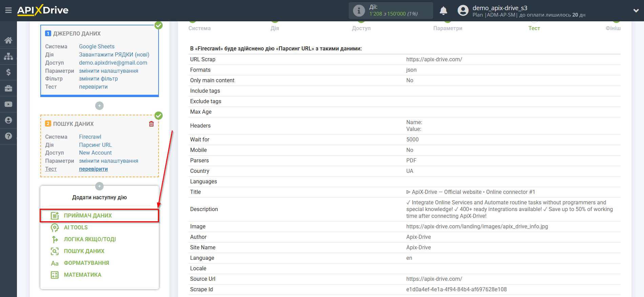This screenshot has width=644, height=297.
Task: Click the Formats value json
Action: tap(411, 70)
